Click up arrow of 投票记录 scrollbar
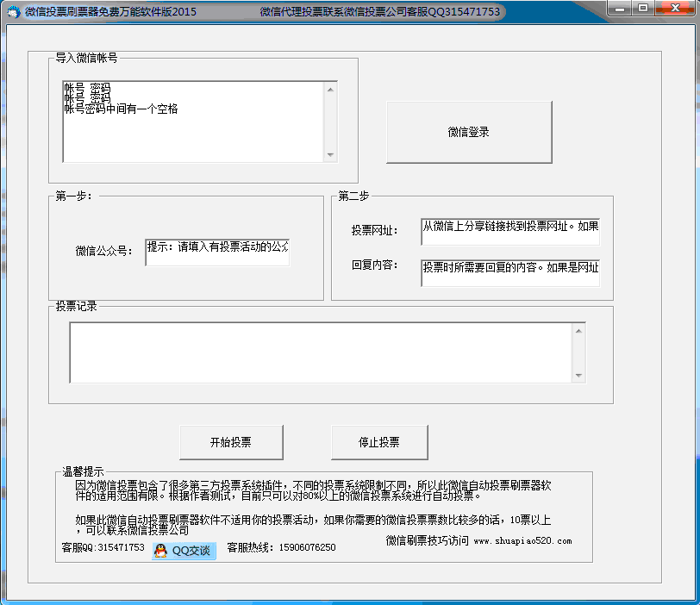Image resolution: width=700 pixels, height=605 pixels. click(578, 331)
